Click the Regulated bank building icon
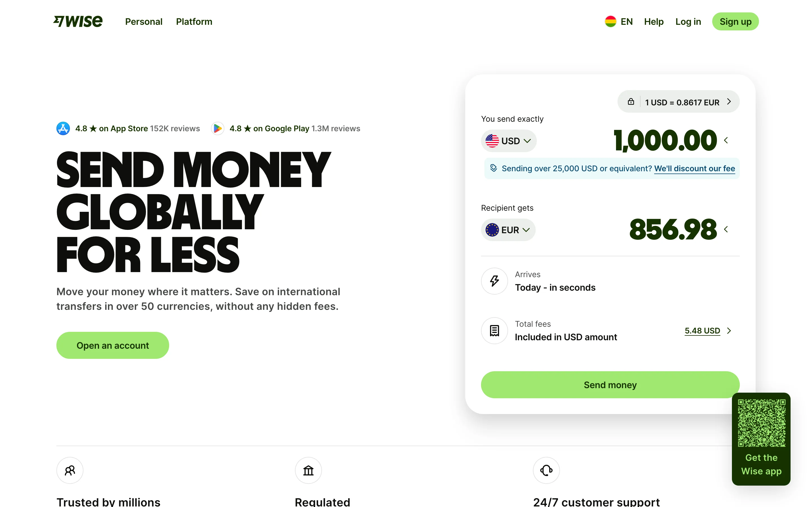 click(308, 470)
